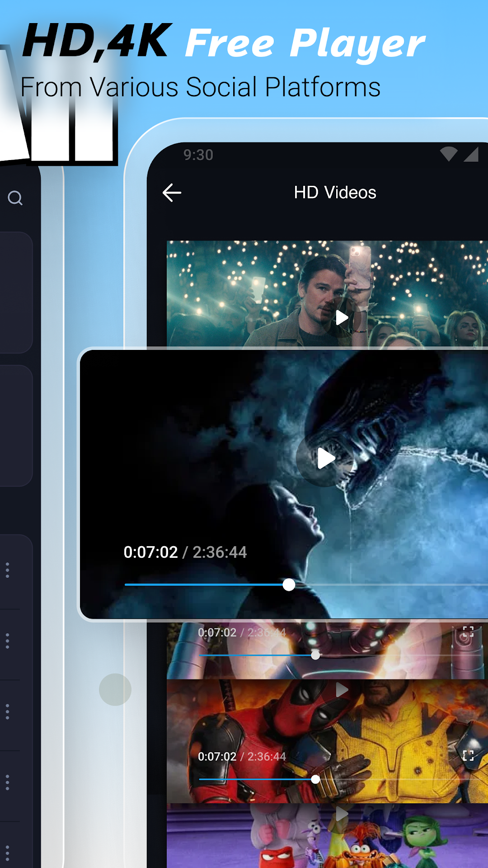
Task: Tap the Wi-Fi status icon
Action: 449,154
